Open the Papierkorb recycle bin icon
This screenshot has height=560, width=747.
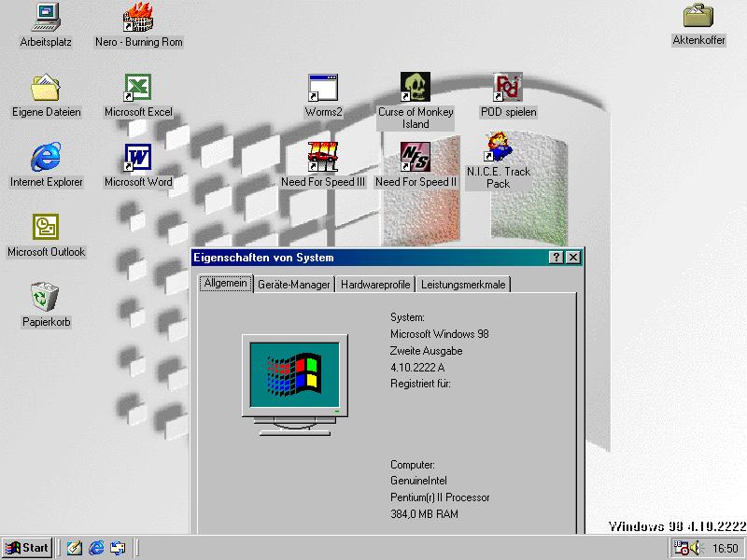tap(46, 297)
